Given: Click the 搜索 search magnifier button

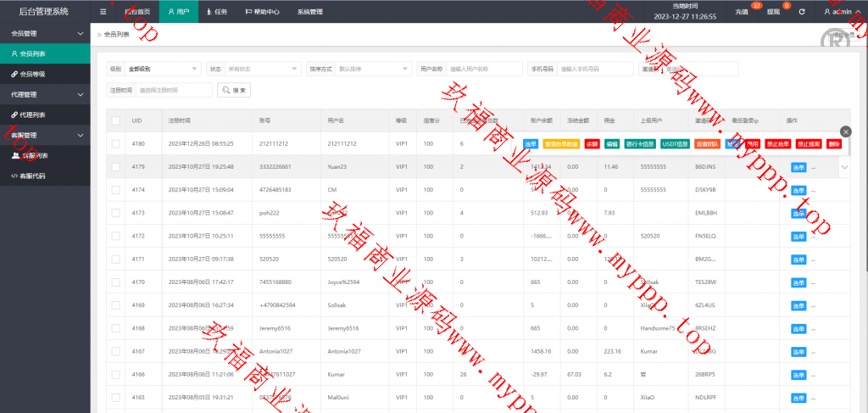Looking at the screenshot, I should [234, 90].
